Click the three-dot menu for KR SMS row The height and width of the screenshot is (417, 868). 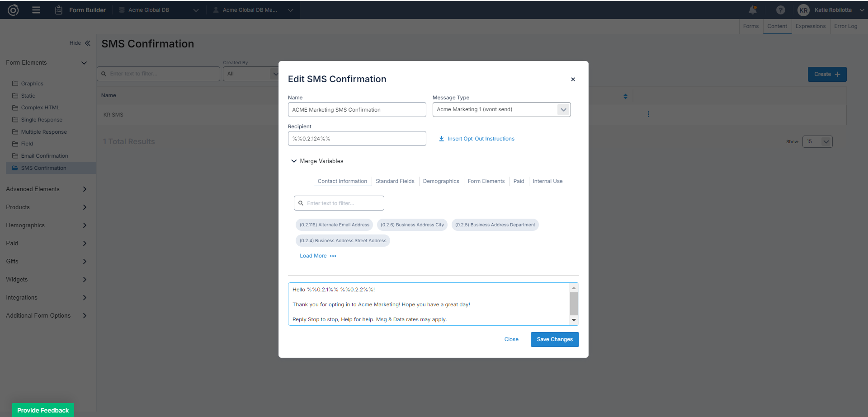[648, 114]
